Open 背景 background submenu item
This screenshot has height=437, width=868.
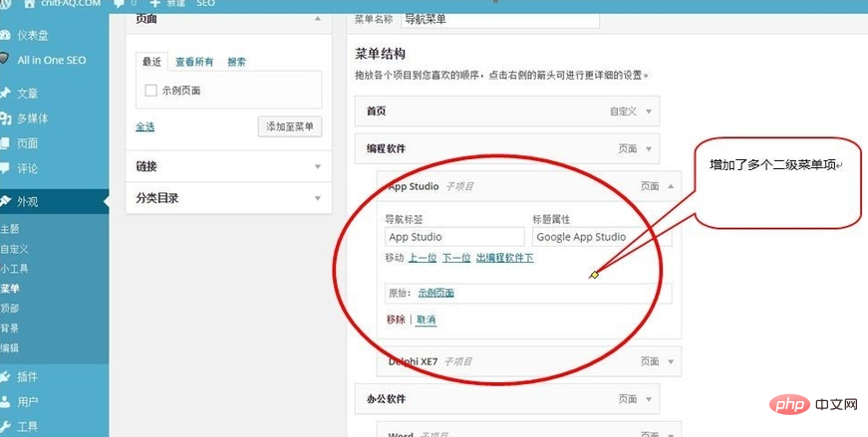click(10, 328)
